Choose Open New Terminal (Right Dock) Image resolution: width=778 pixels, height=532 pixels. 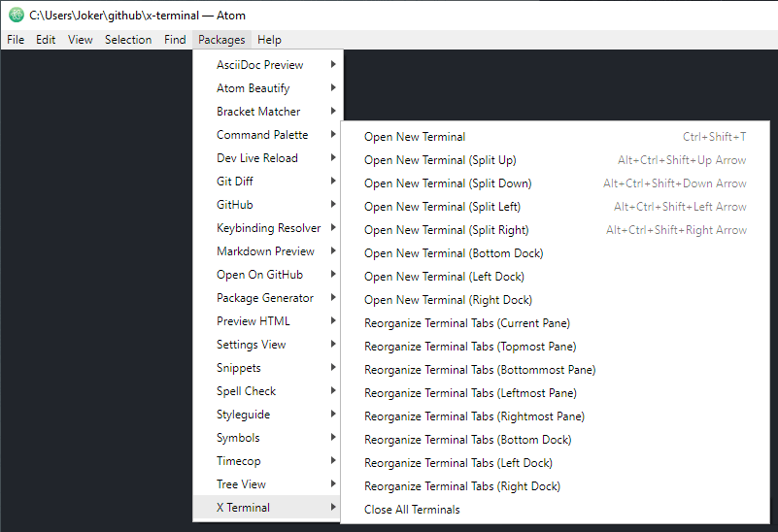556,299
